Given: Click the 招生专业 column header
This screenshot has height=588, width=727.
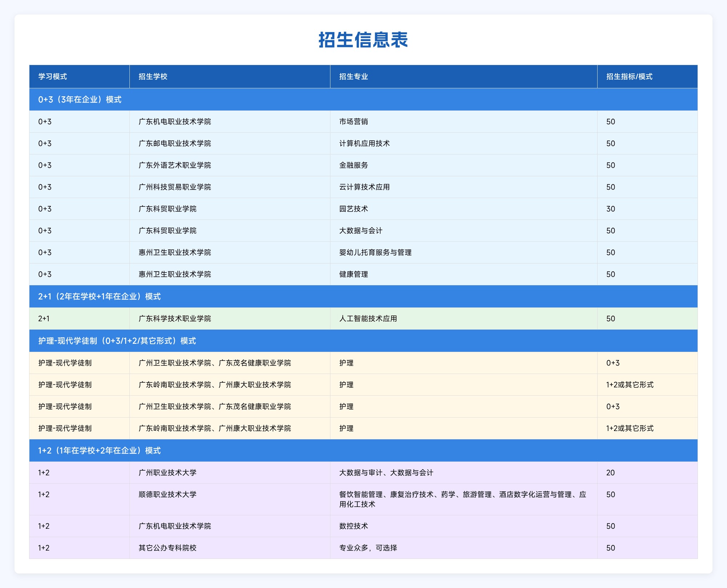Looking at the screenshot, I should pos(464,77).
